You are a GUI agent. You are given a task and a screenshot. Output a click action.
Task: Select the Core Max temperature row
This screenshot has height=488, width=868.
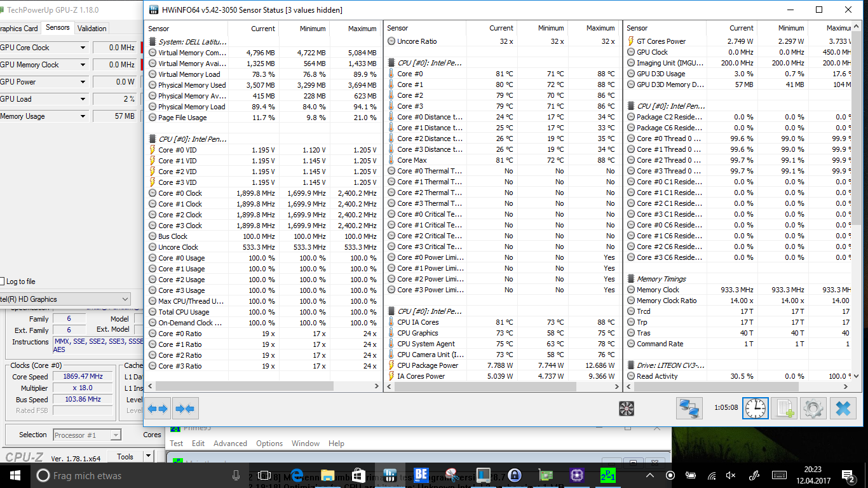(502, 160)
